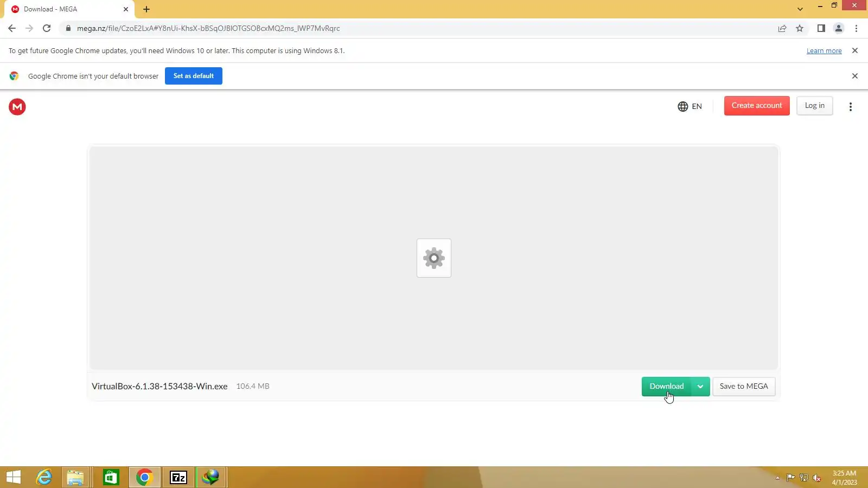Screen dimensions: 868x488
Task: Reload the MEGA page
Action: click(x=47, y=28)
